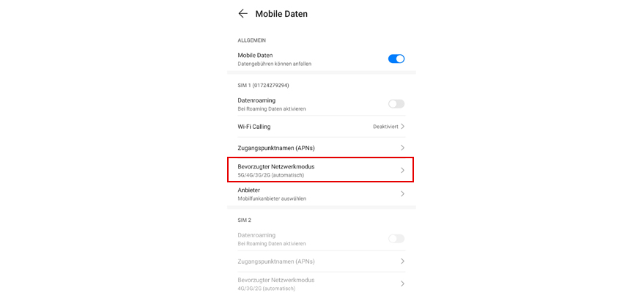Viewport: 644px width, 293px height.
Task: Go back with the arrow icon
Action: click(243, 13)
